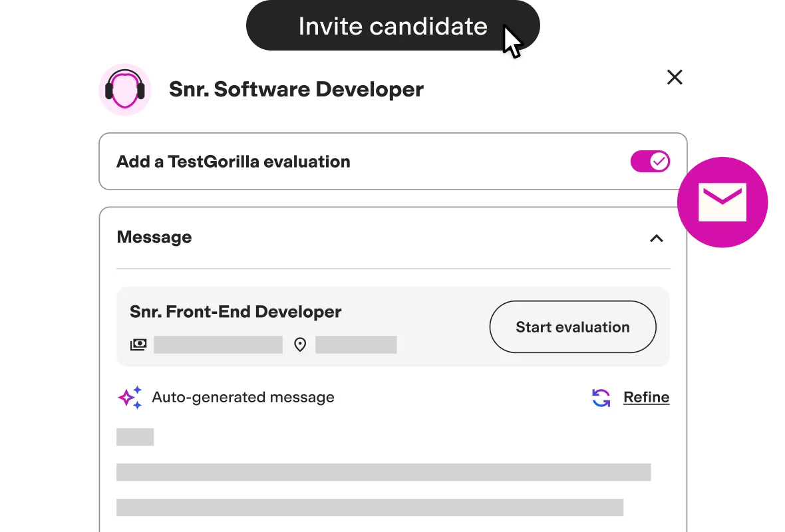Click the AI sparkles icon beside auto-generated message

click(x=130, y=396)
